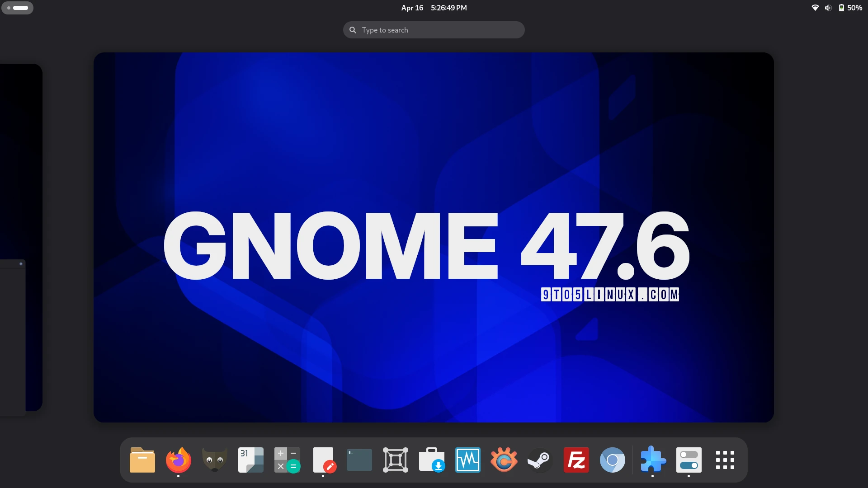
Task: Launch System Monitor from the dash
Action: (468, 460)
